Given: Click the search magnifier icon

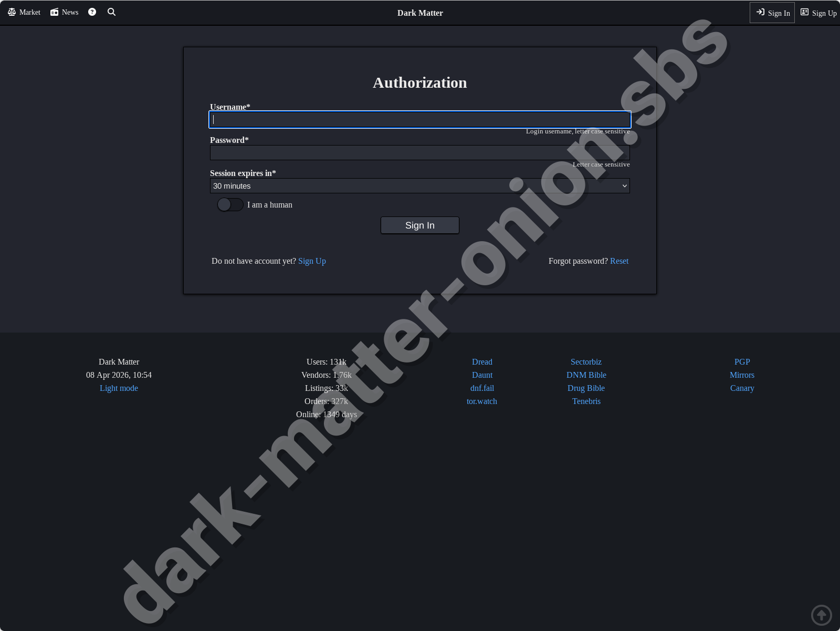Looking at the screenshot, I should coord(111,12).
